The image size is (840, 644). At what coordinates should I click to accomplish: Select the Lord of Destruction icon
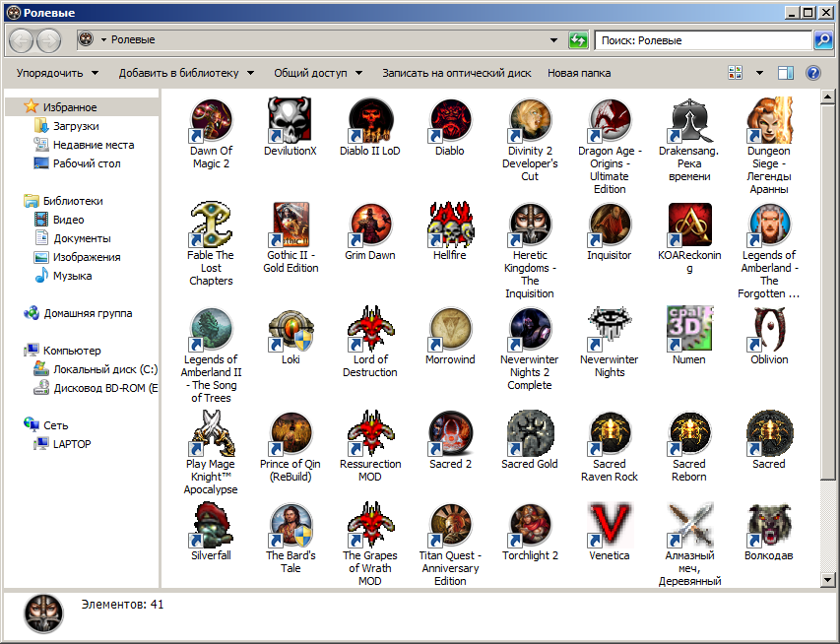(370, 329)
